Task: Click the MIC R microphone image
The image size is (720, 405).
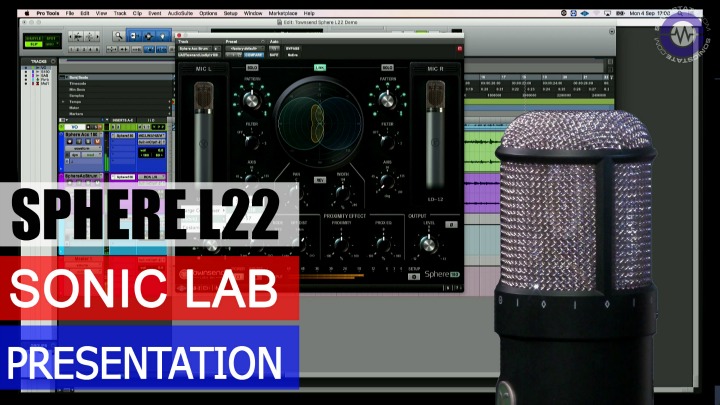Action: (x=435, y=133)
